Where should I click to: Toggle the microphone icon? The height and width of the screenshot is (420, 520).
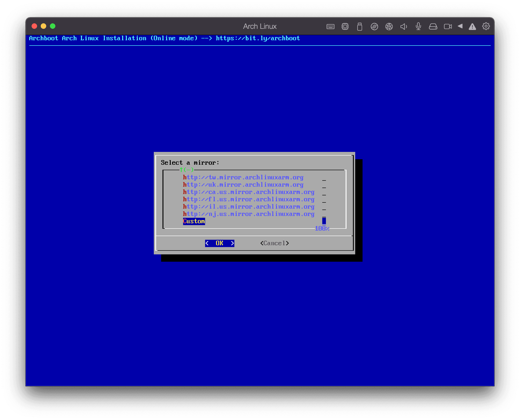click(418, 26)
